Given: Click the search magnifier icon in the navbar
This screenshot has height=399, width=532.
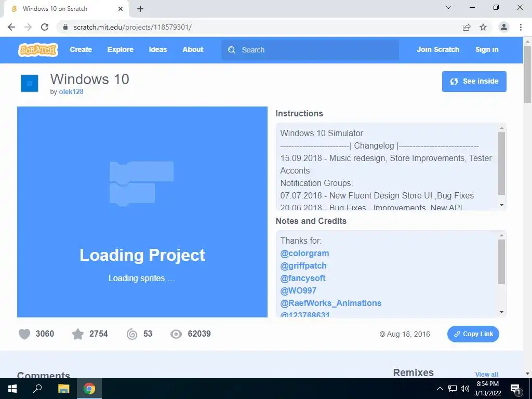Looking at the screenshot, I should (x=232, y=50).
